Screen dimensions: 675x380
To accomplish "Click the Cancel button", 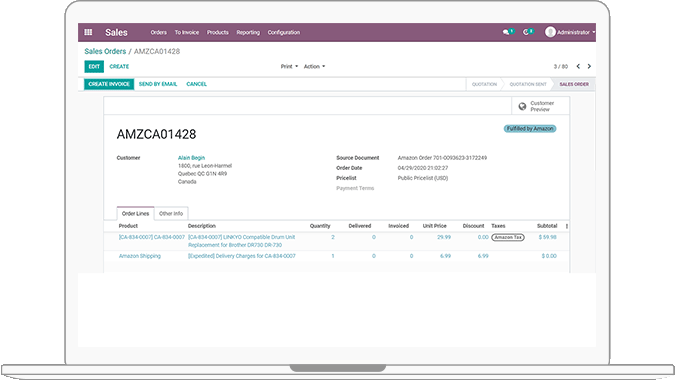I will coord(196,84).
